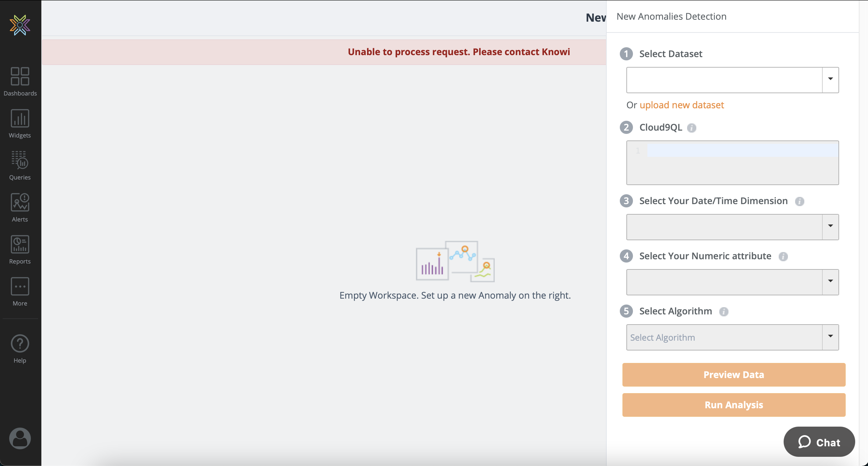The image size is (868, 466).
Task: Click the More sidebar icon
Action: tap(20, 291)
